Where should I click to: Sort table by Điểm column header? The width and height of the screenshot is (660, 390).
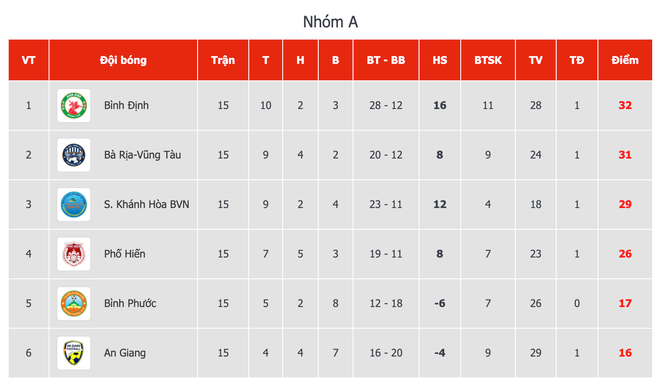[x=625, y=60]
